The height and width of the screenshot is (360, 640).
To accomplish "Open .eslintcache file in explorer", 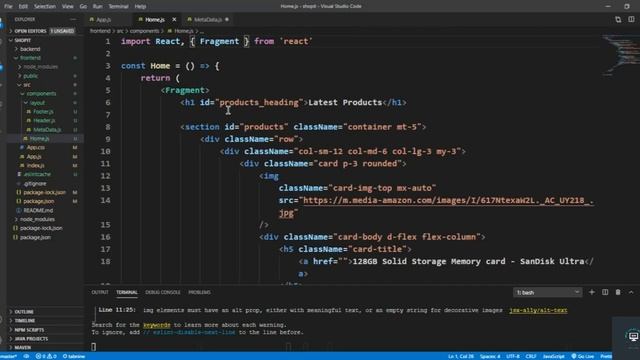I will coord(37,174).
